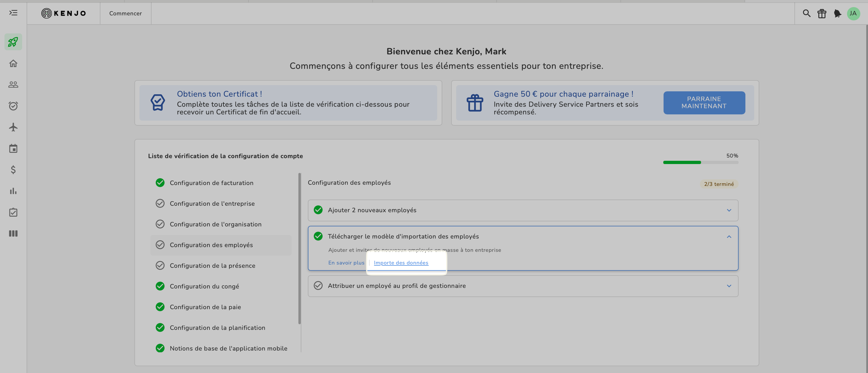Click check circle for Attribuer un employé task
Viewport: 868px width, 373px height.
(318, 286)
